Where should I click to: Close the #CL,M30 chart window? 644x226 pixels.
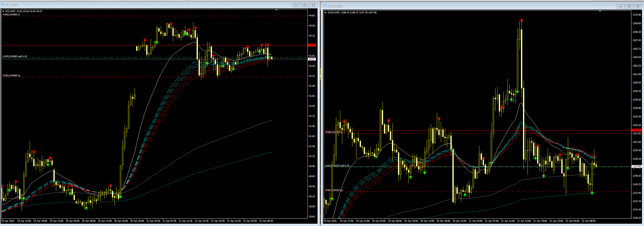313,5
